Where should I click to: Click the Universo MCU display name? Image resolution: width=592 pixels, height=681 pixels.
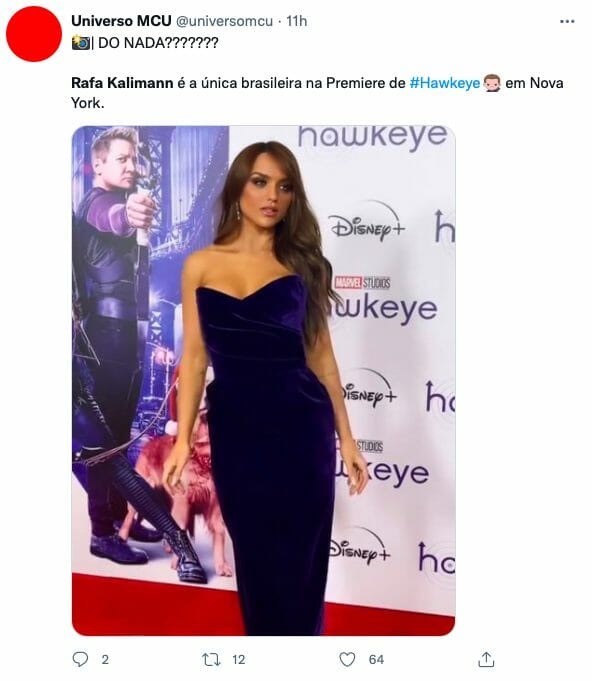point(121,21)
